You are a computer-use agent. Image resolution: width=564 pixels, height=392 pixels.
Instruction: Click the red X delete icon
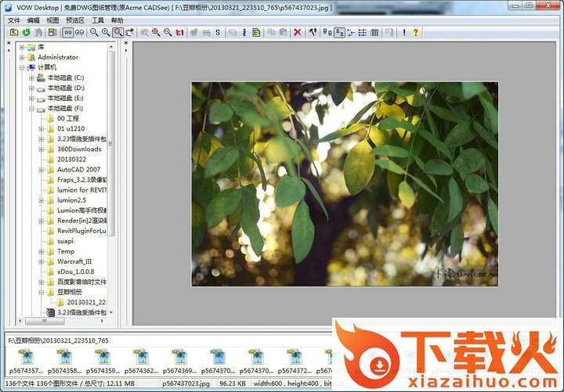297,32
